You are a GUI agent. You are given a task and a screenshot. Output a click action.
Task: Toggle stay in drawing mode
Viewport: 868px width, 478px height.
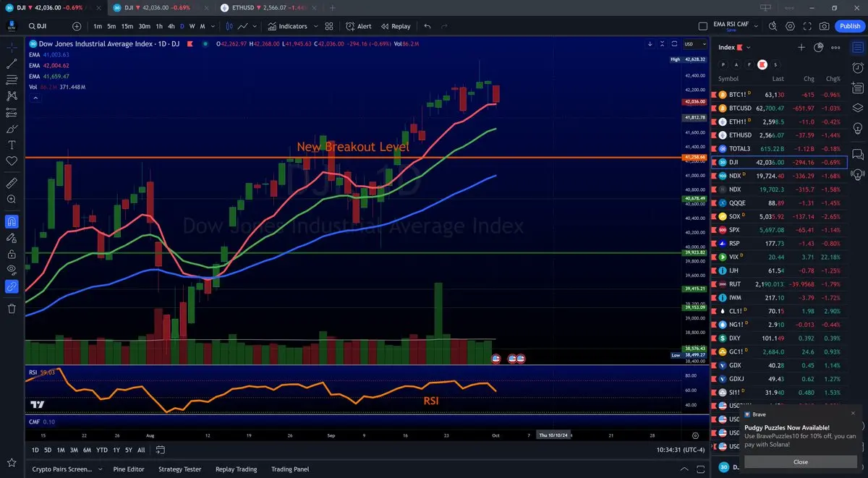click(x=12, y=237)
